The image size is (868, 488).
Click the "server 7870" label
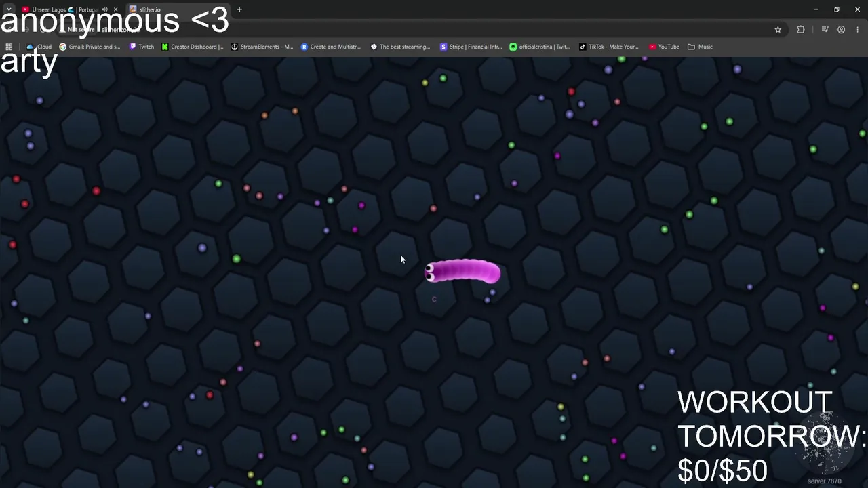tap(824, 481)
